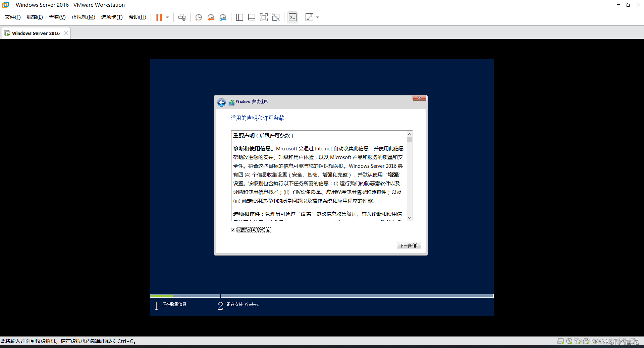The width and height of the screenshot is (644, 348).
Task: Click the 重要声明 bold text
Action: click(244, 136)
